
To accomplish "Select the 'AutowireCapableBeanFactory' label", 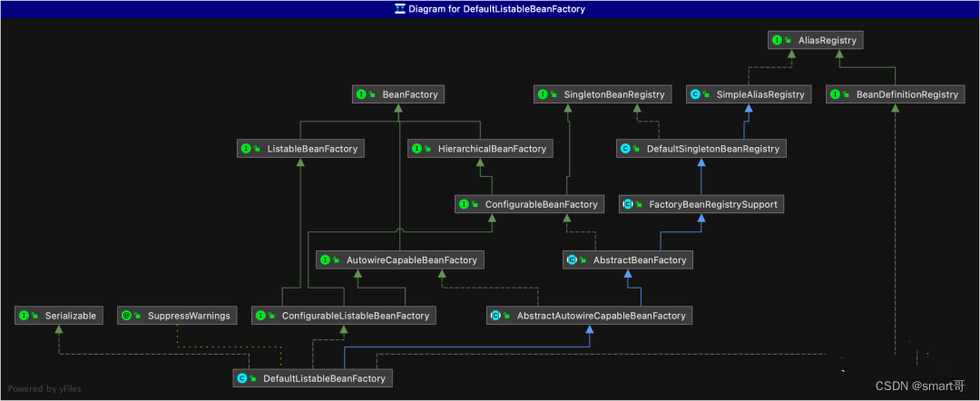I will (x=411, y=259).
